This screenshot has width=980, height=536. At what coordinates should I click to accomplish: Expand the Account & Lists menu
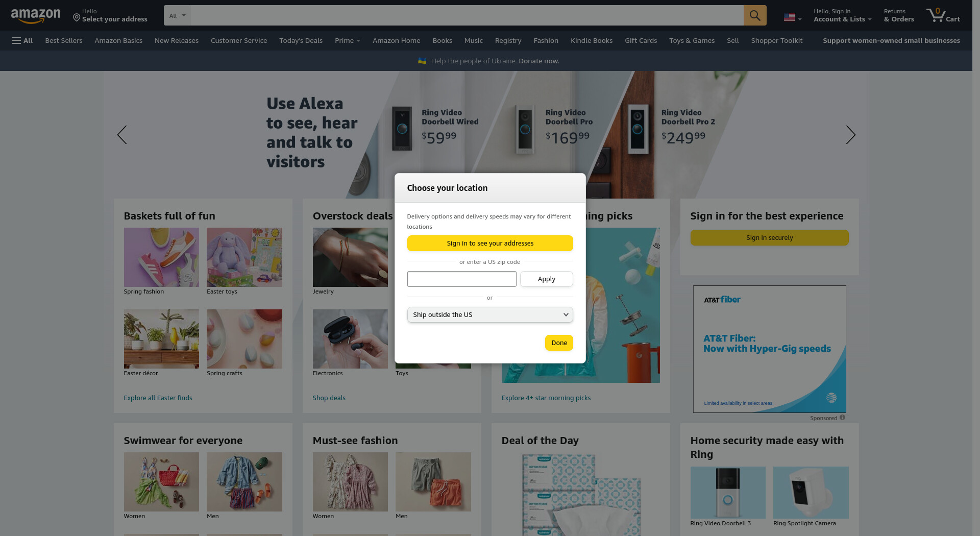(842, 15)
